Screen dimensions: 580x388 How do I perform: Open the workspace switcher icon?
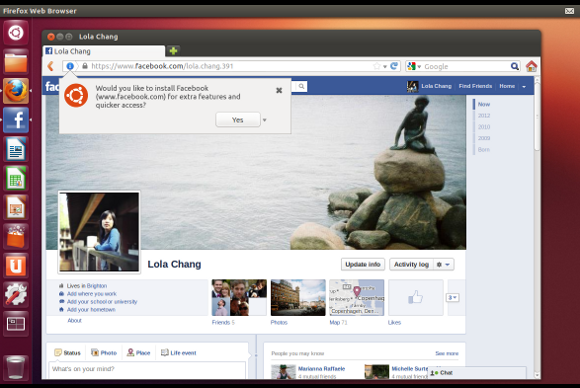click(16, 324)
